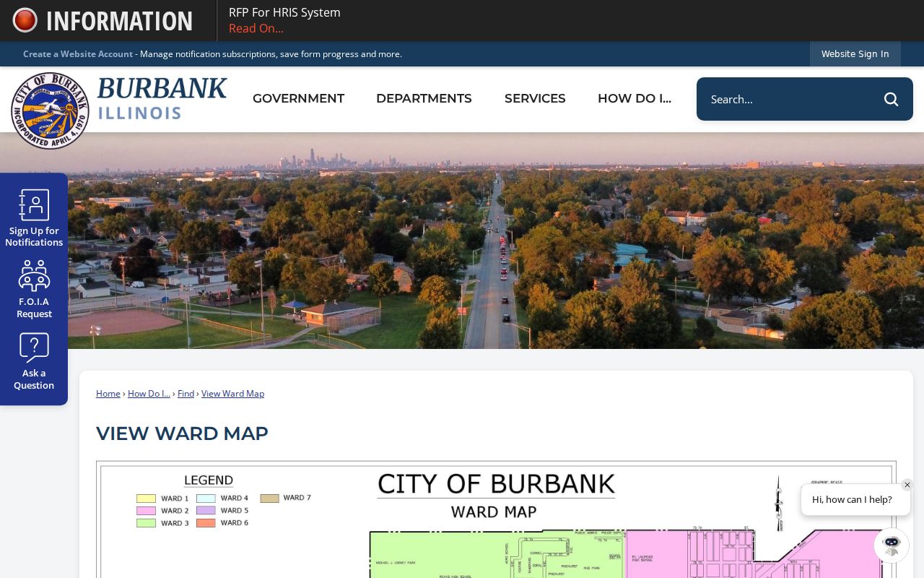
Task: Click the 'RFP For HRIS System' alert text
Action: click(284, 12)
